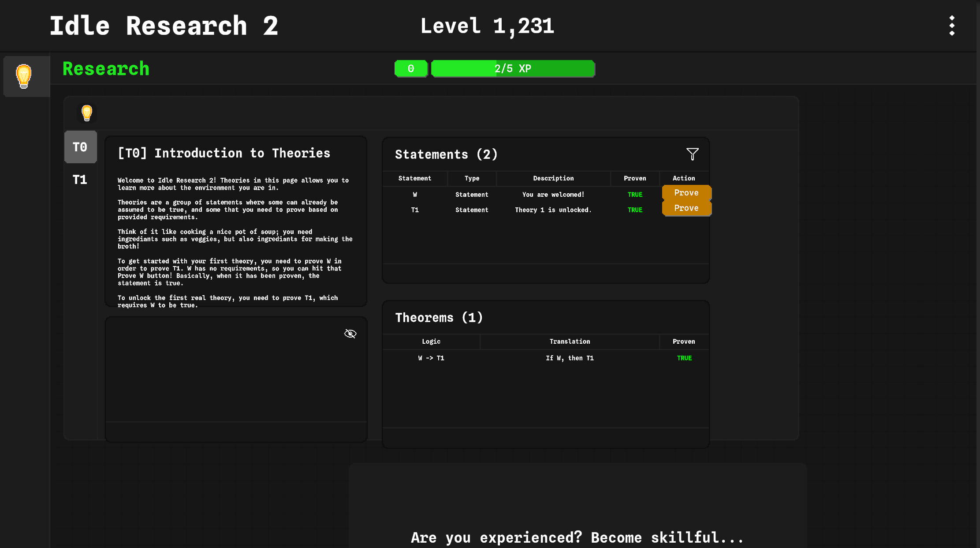Click the small lightbulb icon above T0
Viewport: 980px width, 548px height.
[x=87, y=113]
